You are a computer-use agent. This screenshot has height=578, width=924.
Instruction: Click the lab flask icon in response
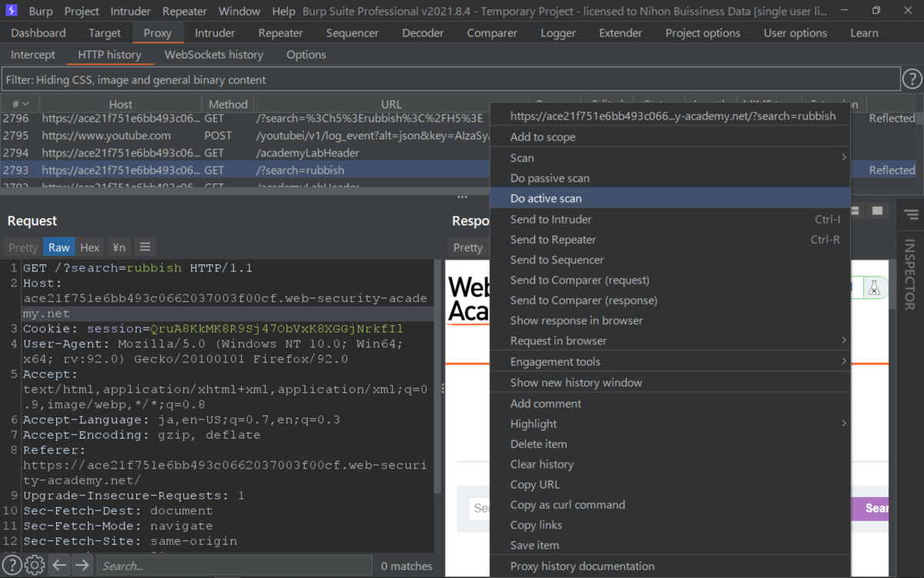(x=874, y=288)
